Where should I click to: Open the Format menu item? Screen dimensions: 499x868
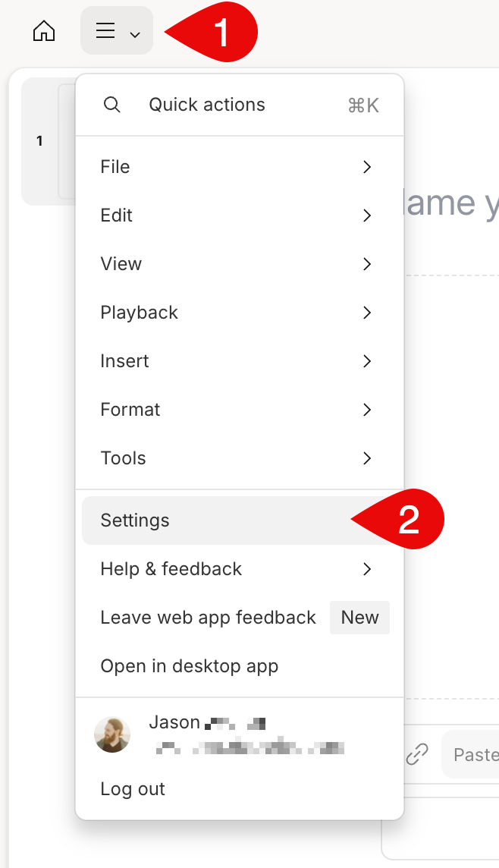[240, 410]
